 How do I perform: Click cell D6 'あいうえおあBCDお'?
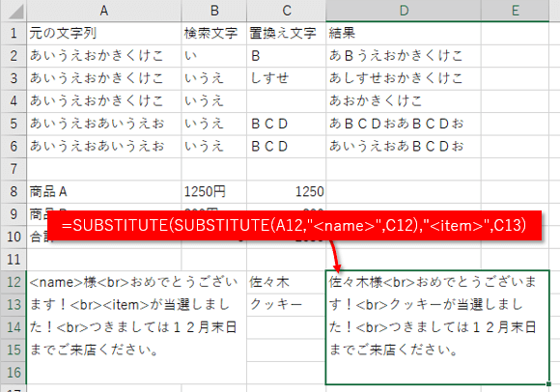404,146
